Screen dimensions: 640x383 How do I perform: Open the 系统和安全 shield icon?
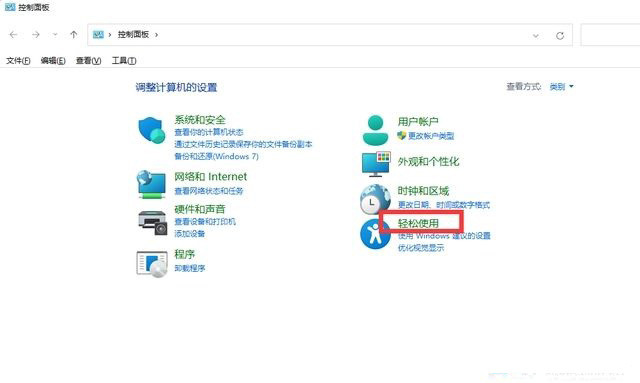click(152, 130)
